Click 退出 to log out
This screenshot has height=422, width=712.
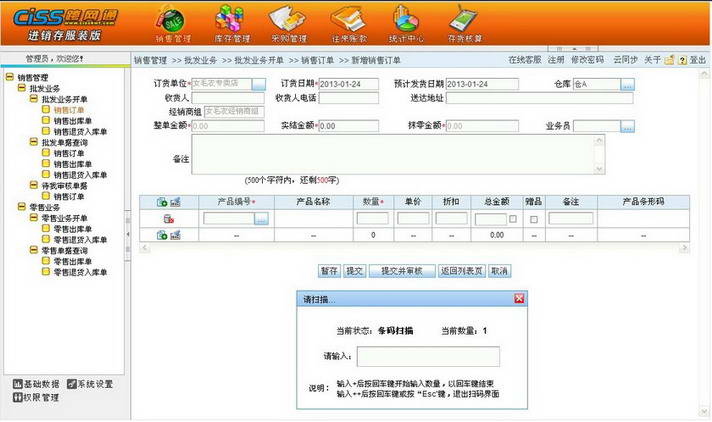[x=697, y=60]
